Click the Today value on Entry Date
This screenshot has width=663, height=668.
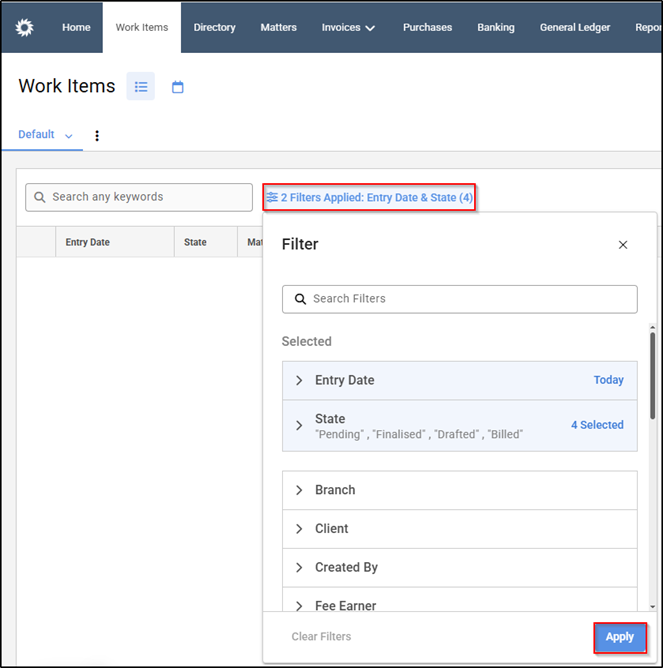608,380
